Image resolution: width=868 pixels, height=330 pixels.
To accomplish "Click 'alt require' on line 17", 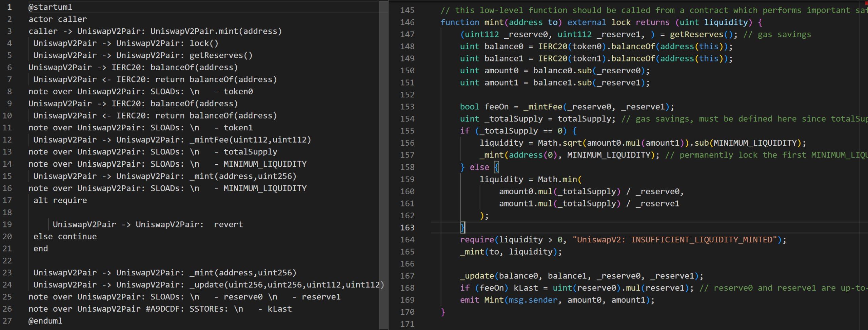I will pyautogui.click(x=60, y=200).
